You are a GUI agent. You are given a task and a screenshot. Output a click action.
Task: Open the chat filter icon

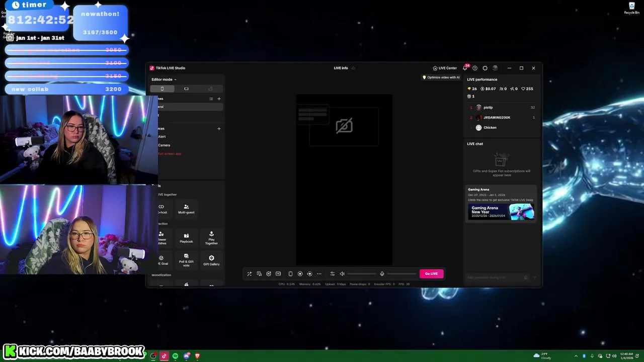coord(535,278)
